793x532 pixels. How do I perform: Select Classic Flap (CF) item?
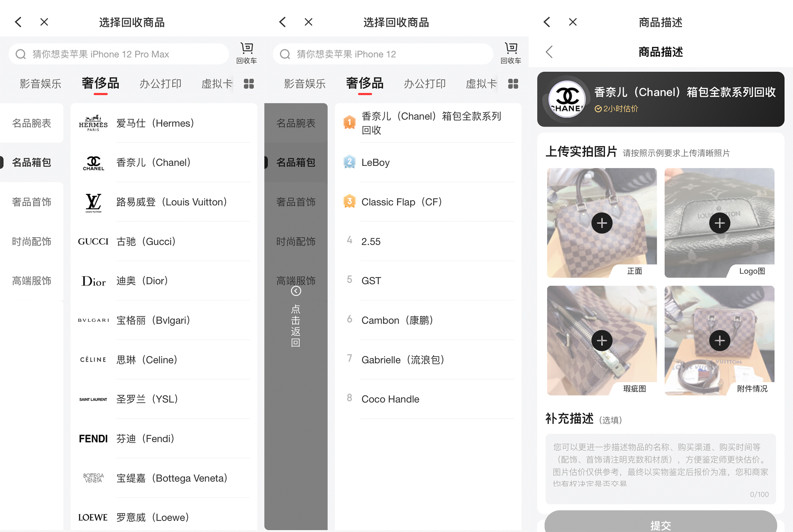401,202
